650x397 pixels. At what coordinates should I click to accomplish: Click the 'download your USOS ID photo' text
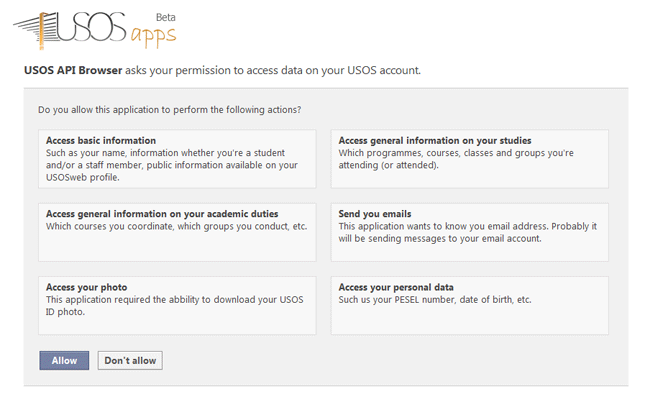(x=175, y=305)
